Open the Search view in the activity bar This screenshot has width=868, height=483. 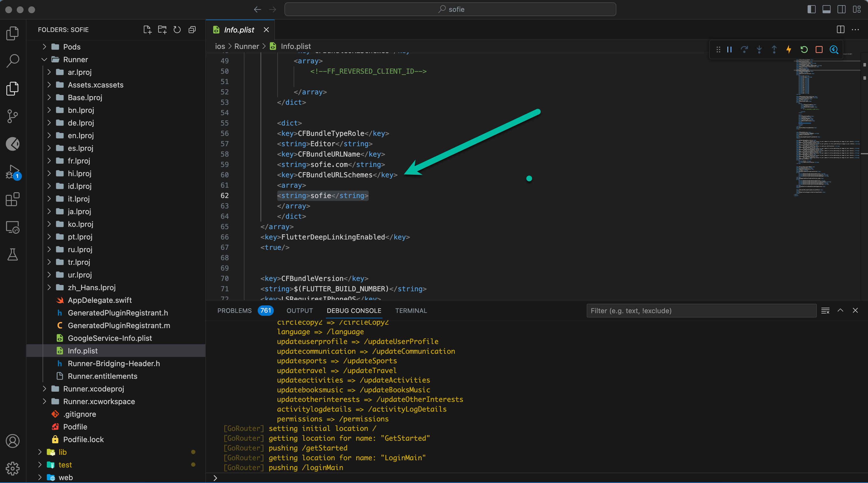click(x=12, y=61)
